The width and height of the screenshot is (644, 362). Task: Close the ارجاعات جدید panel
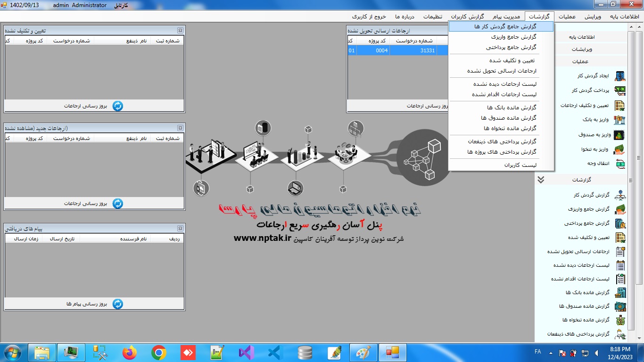[x=180, y=128]
